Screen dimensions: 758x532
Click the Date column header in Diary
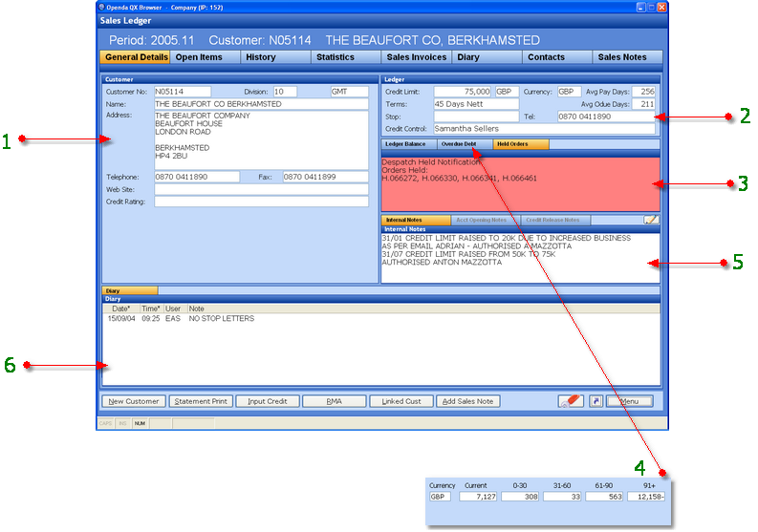[120, 309]
